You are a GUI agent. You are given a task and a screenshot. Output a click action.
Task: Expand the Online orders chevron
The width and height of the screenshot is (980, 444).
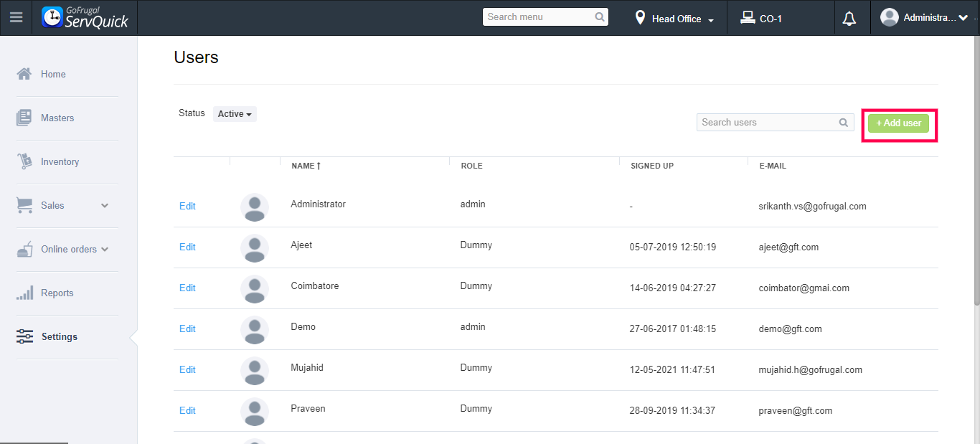click(105, 249)
